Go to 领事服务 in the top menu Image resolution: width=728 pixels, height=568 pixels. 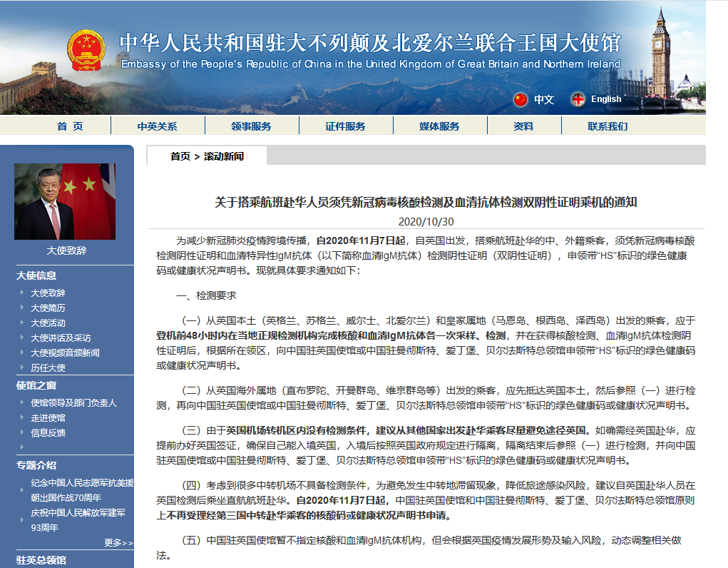click(x=251, y=126)
